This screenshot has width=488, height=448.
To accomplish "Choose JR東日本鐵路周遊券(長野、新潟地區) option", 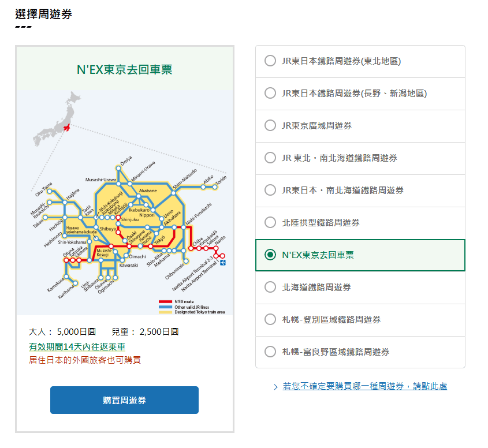I will tap(270, 94).
